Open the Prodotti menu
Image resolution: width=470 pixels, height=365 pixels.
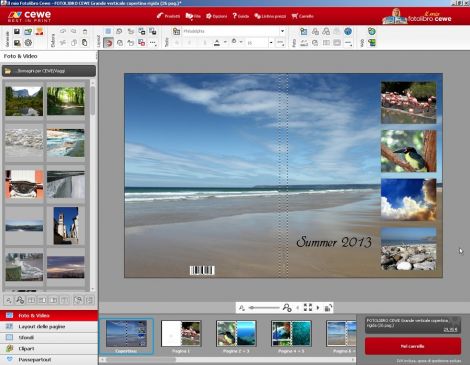click(168, 16)
